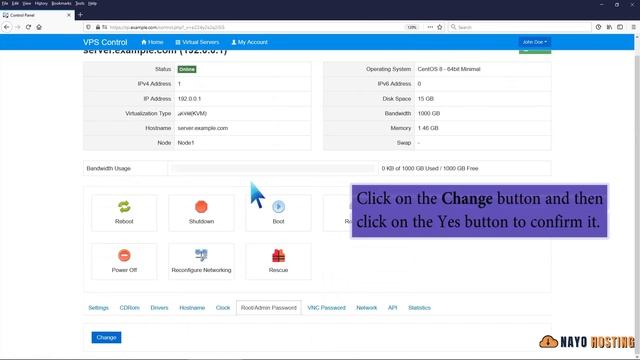Open the History menu

tap(41, 3)
